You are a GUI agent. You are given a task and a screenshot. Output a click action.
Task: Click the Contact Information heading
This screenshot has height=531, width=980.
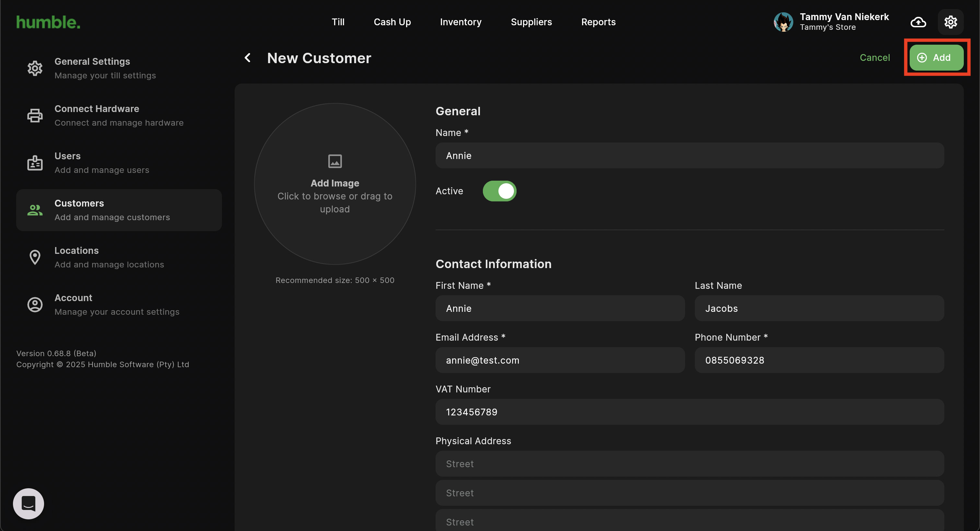[x=494, y=264]
